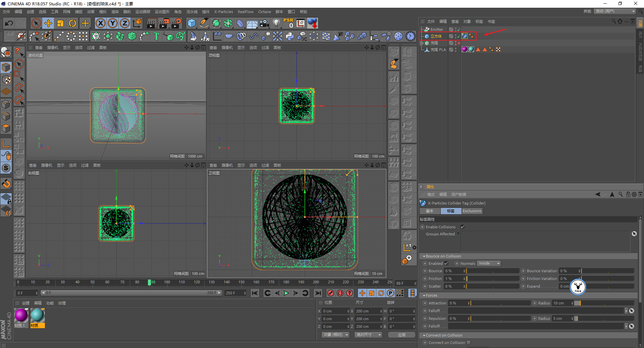Jump to the start of animation
Viewport: 644px width, 348px height.
click(x=255, y=293)
